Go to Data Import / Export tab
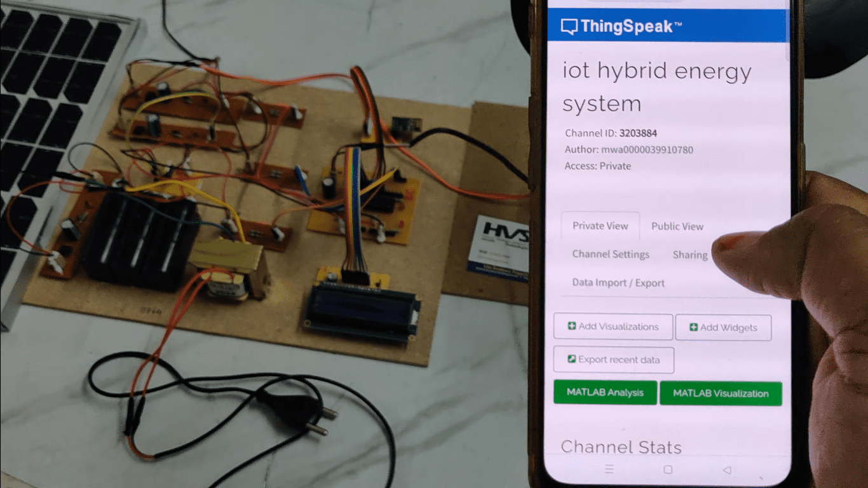This screenshot has width=868, height=488. pyautogui.click(x=618, y=283)
